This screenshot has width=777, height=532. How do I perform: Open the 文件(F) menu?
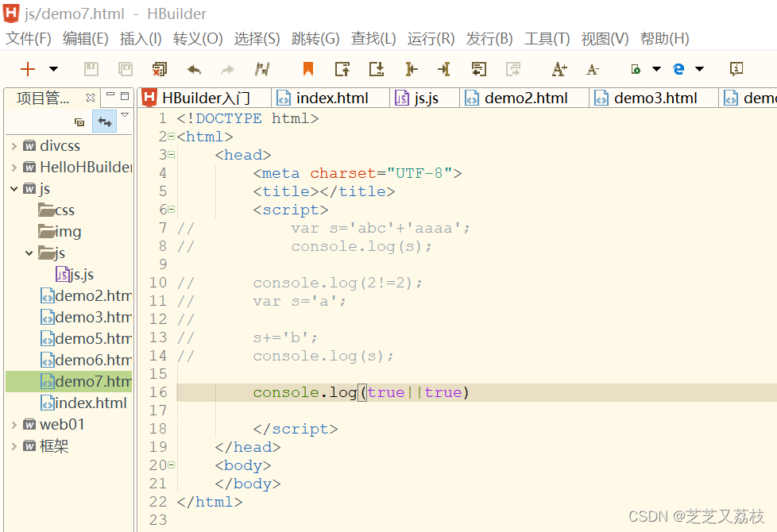pyautogui.click(x=29, y=39)
